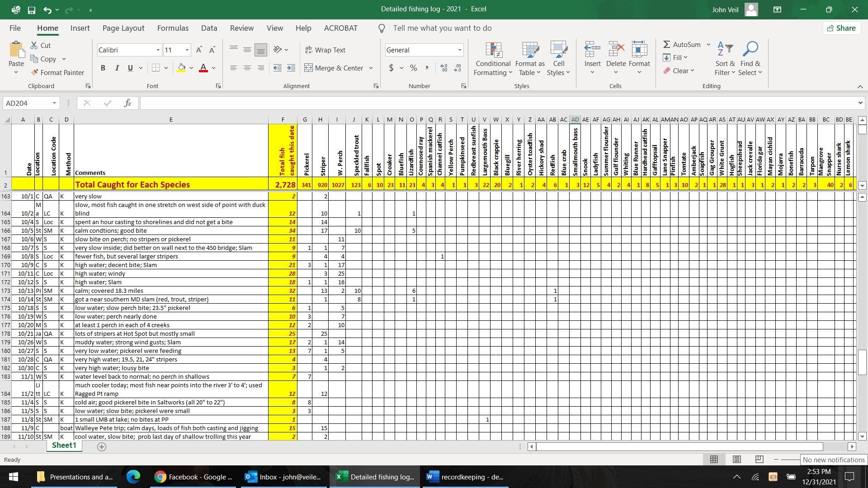Click the Tell me what you want search
The image size is (868, 488).
point(442,28)
